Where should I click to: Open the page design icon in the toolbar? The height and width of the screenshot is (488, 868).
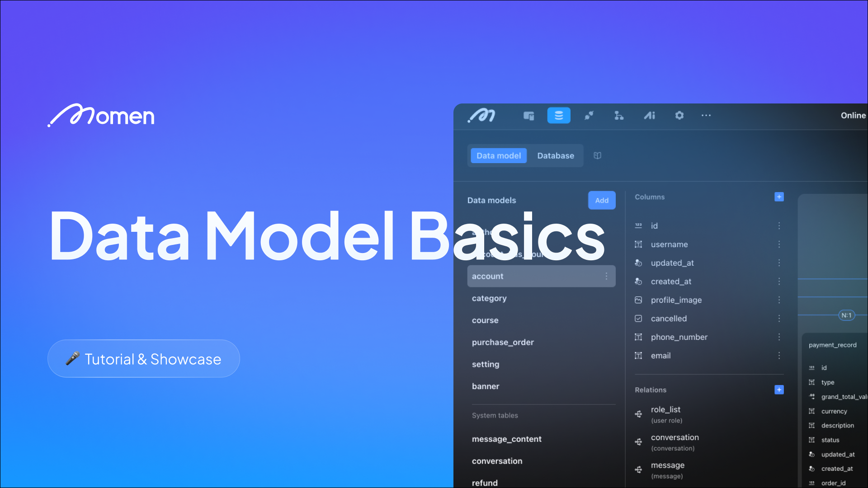pyautogui.click(x=528, y=116)
